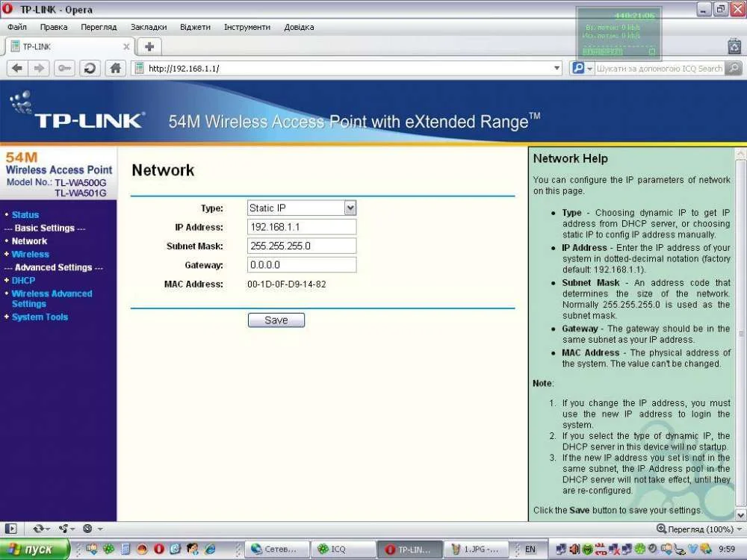This screenshot has height=560, width=747.
Task: Launch Opera from the quick launch bar
Action: (158, 549)
